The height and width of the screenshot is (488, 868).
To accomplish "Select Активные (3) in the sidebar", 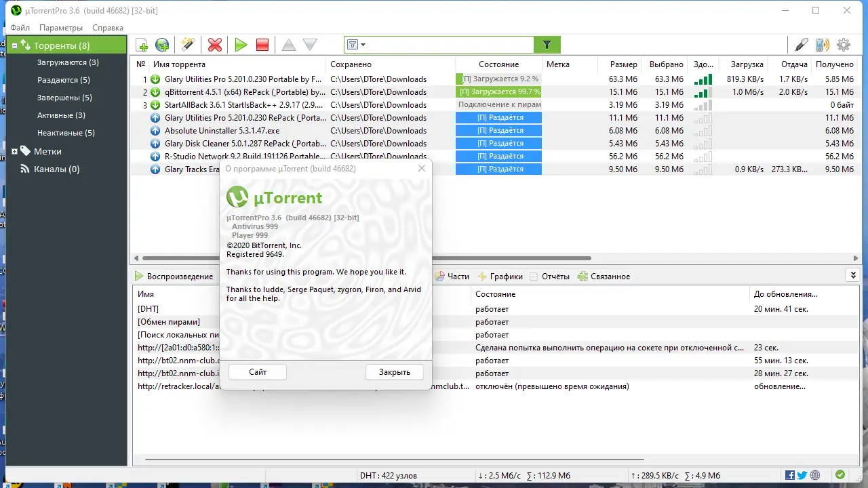I will click(x=61, y=115).
